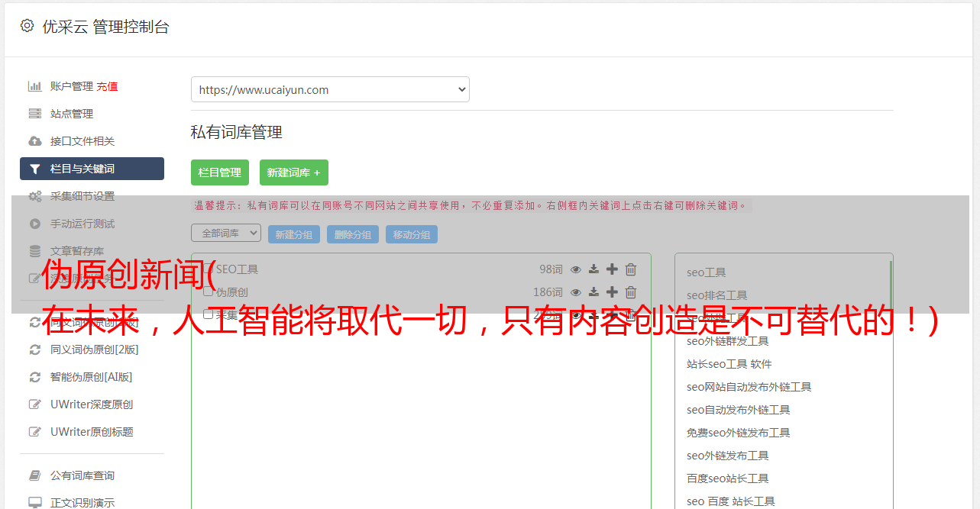Click the funnel icon of 栏目与关键词

point(34,169)
